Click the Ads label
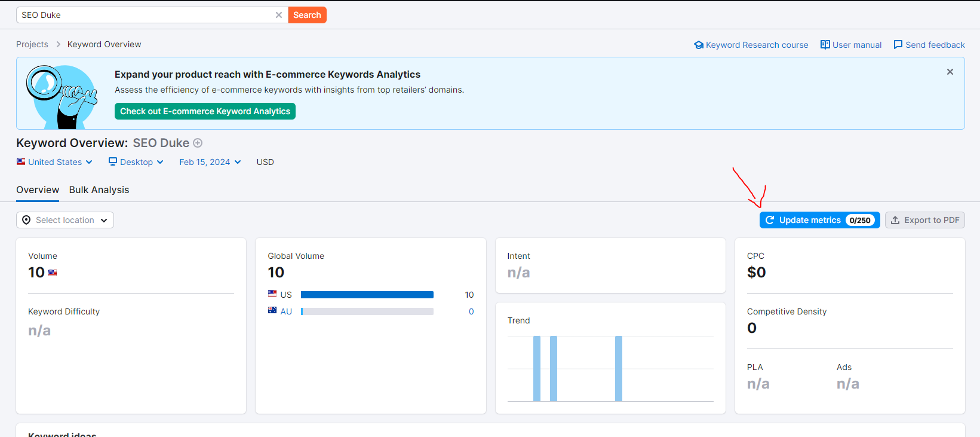 (844, 367)
